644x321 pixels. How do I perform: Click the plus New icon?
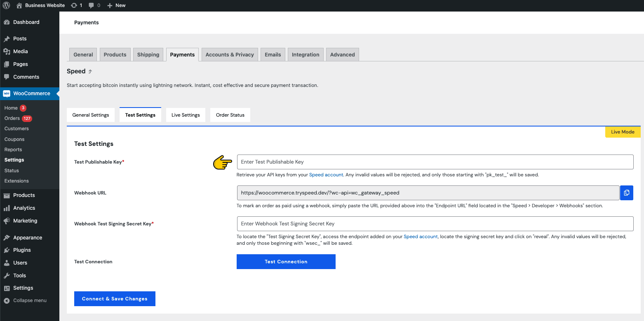click(x=110, y=5)
